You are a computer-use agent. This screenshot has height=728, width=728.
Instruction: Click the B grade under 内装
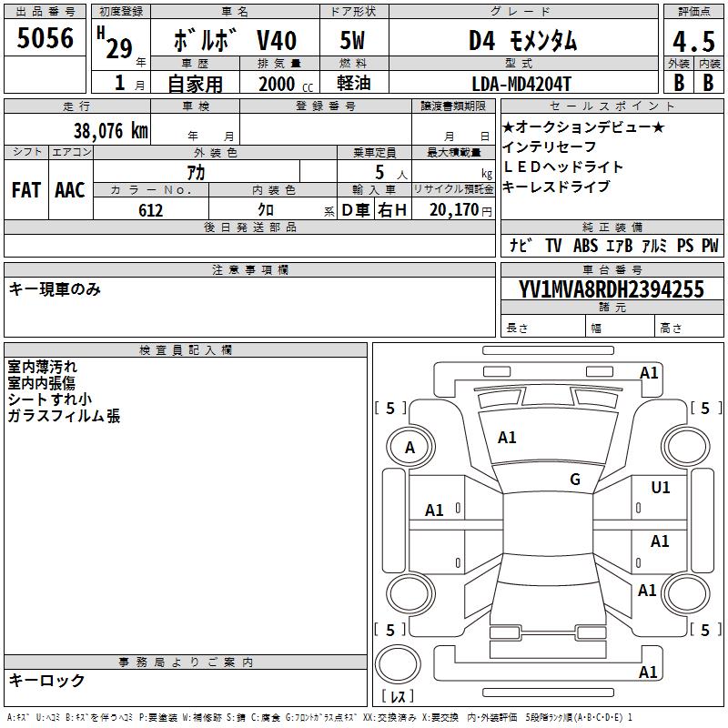coord(708,83)
